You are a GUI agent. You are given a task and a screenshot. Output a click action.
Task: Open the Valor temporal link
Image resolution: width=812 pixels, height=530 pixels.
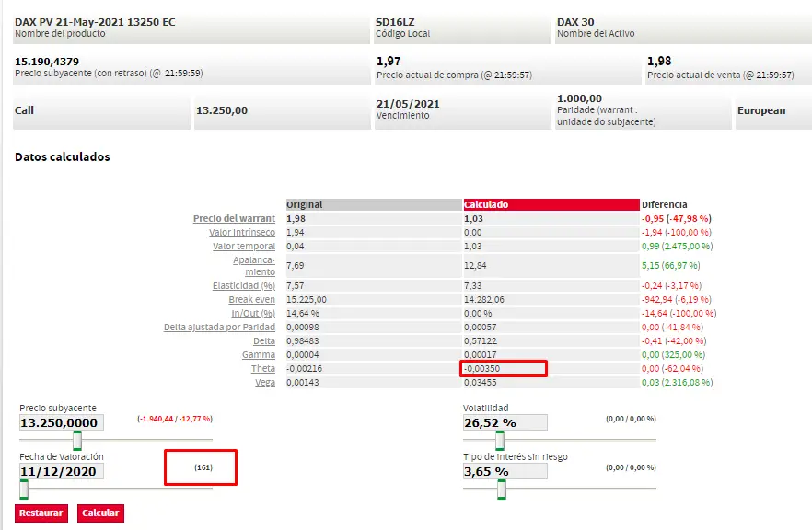pyautogui.click(x=244, y=247)
